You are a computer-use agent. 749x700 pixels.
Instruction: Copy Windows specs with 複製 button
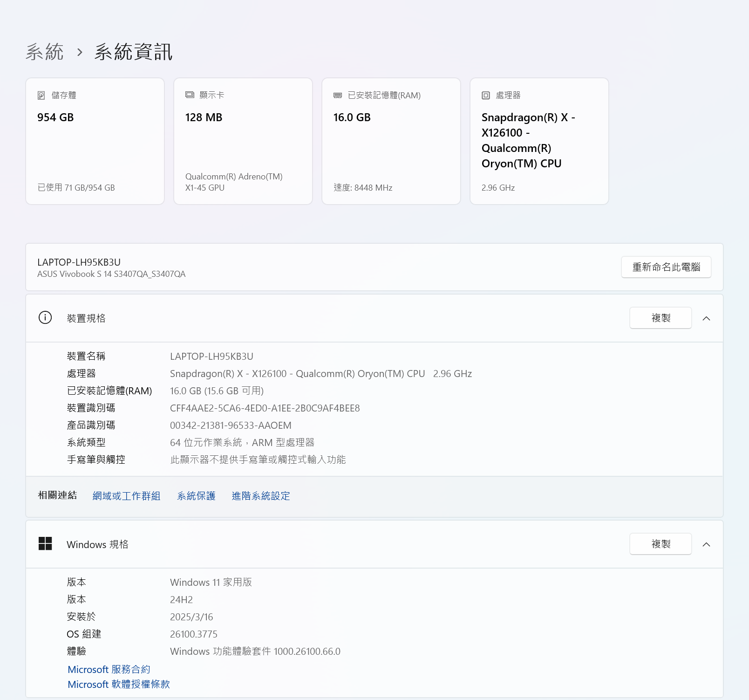tap(660, 544)
